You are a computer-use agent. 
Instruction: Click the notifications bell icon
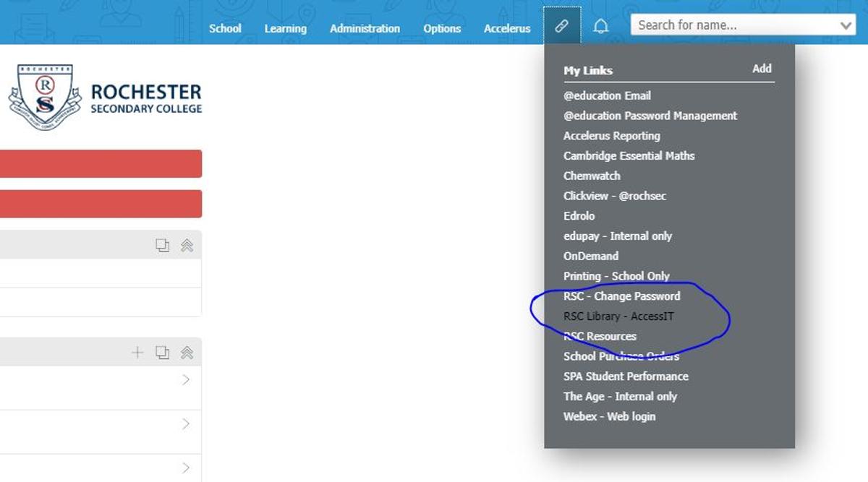[600, 27]
